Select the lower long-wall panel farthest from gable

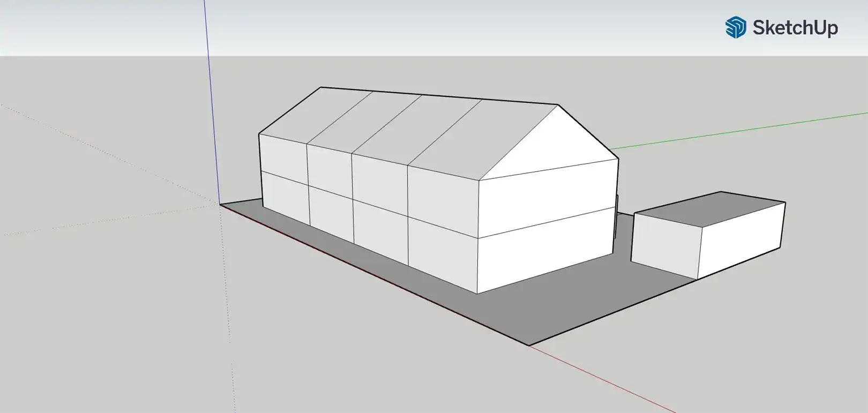click(286, 197)
